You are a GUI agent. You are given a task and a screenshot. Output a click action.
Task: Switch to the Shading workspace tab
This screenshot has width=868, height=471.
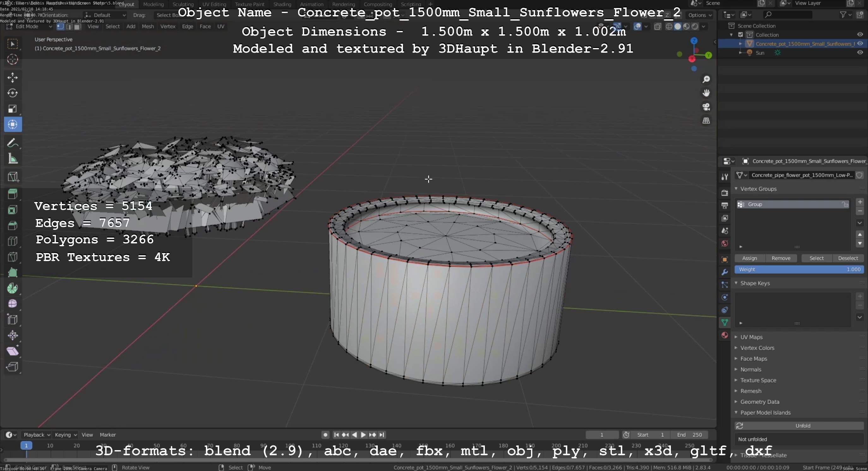[x=282, y=4]
